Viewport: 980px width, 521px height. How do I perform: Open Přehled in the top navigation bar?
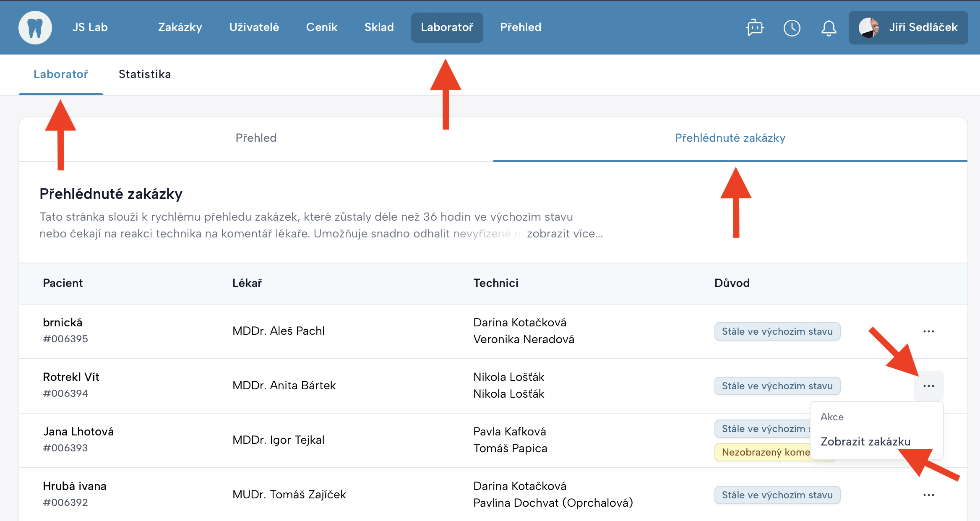point(520,27)
